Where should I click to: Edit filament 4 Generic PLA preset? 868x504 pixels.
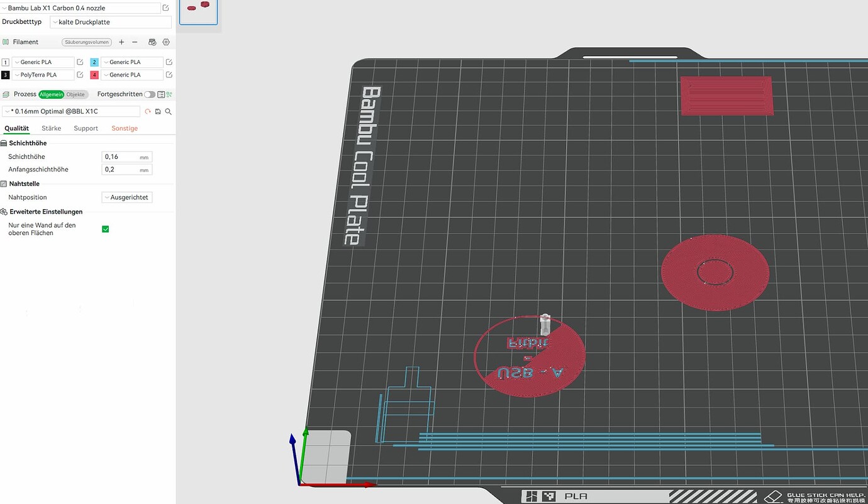pos(169,75)
